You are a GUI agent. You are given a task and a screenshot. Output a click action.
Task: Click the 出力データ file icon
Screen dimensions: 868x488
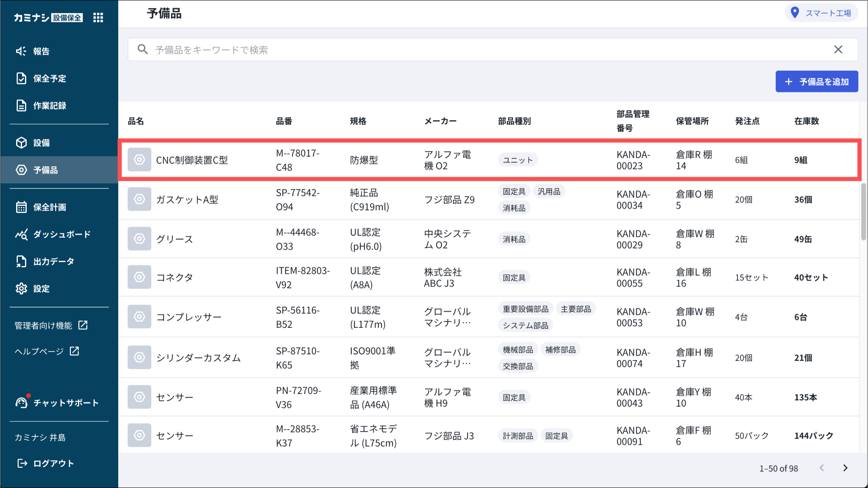coord(21,262)
